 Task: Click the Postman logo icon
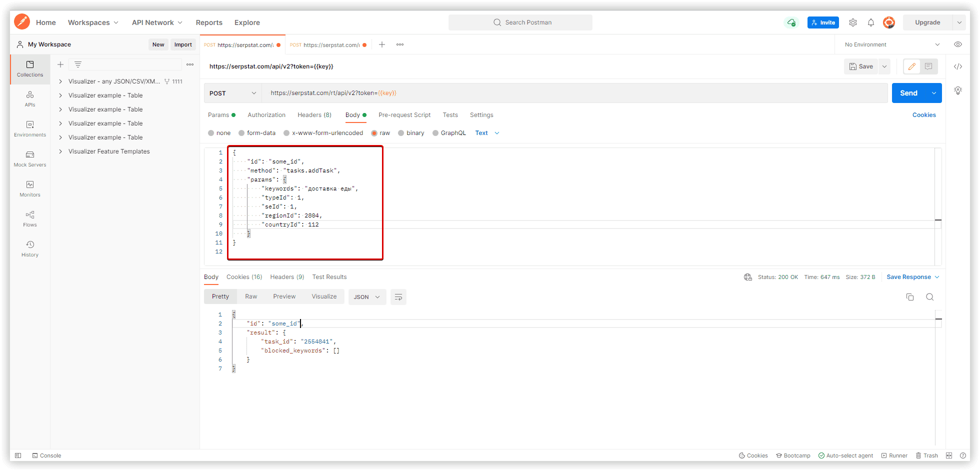[22, 22]
